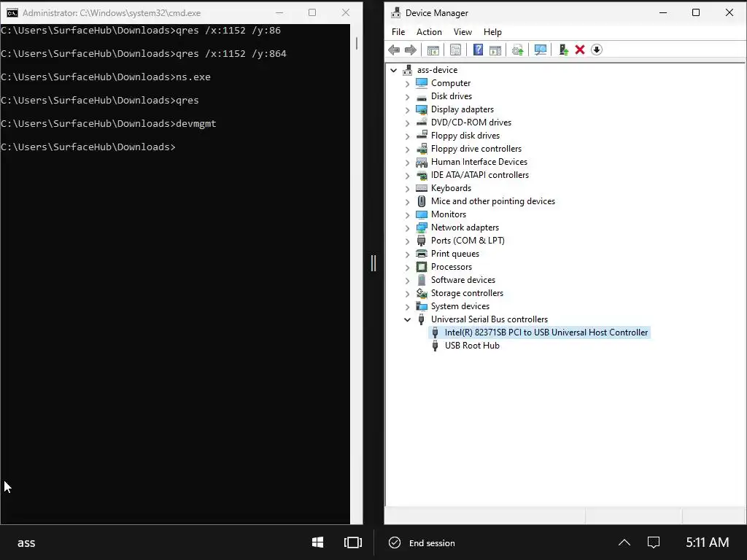Click Show/Hide Action Pane toolbar icon
Viewport: 747px width, 560px height.
(495, 50)
